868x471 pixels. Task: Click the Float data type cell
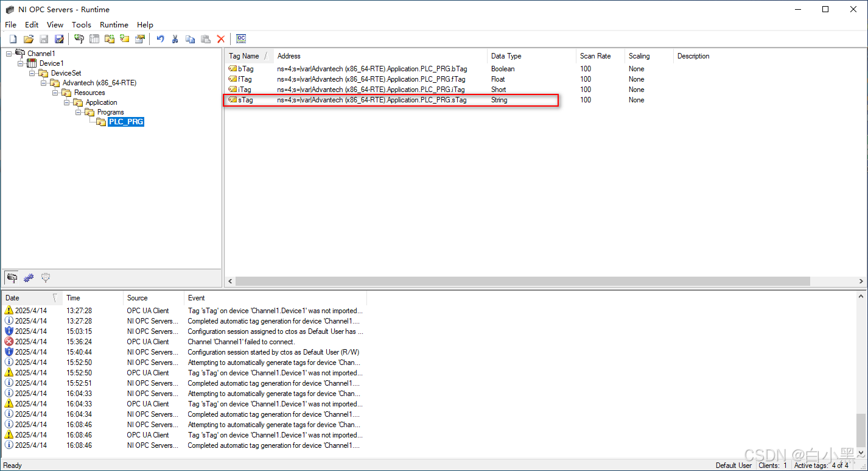pos(498,79)
